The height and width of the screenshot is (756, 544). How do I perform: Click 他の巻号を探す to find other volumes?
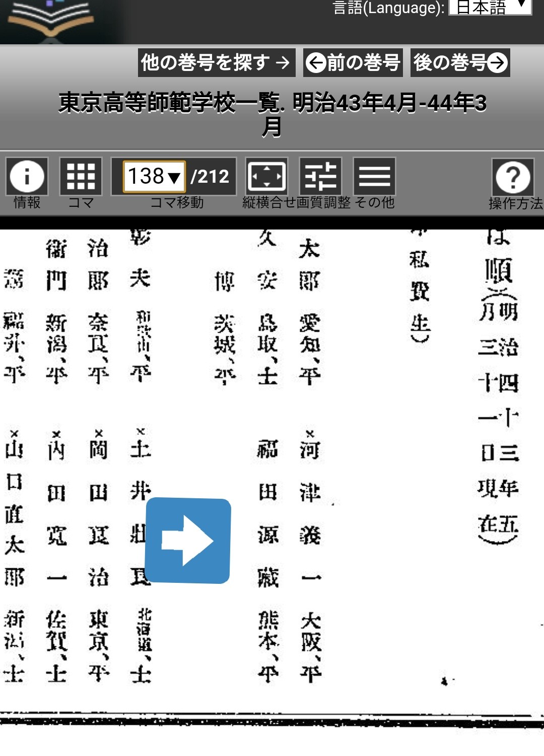click(x=216, y=62)
